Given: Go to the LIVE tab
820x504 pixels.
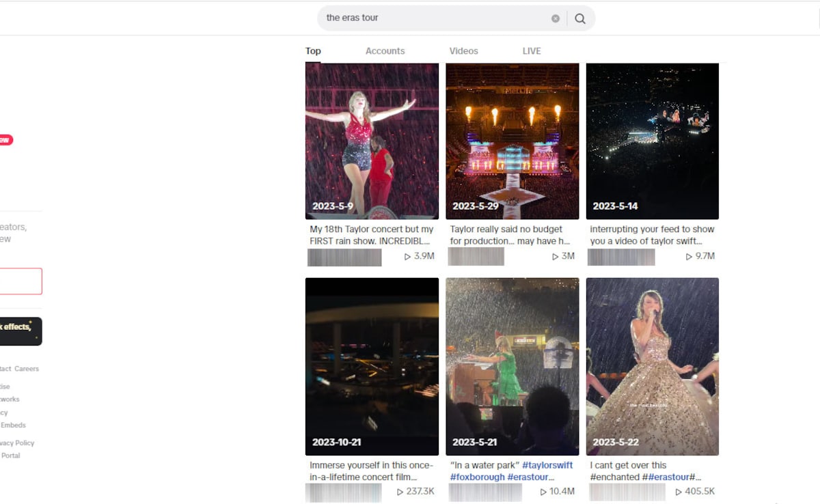Looking at the screenshot, I should [532, 51].
